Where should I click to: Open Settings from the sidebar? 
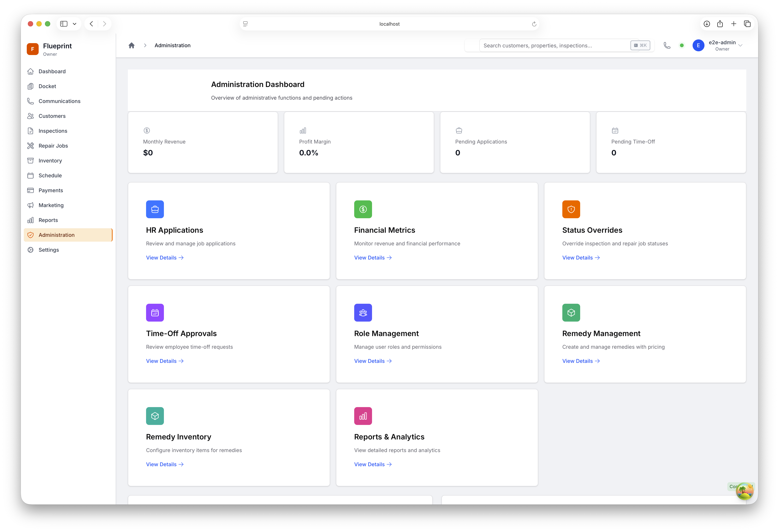49,250
